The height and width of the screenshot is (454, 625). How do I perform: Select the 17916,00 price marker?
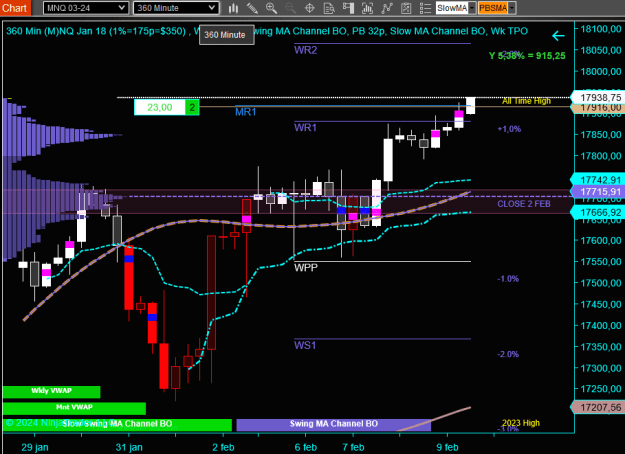599,108
